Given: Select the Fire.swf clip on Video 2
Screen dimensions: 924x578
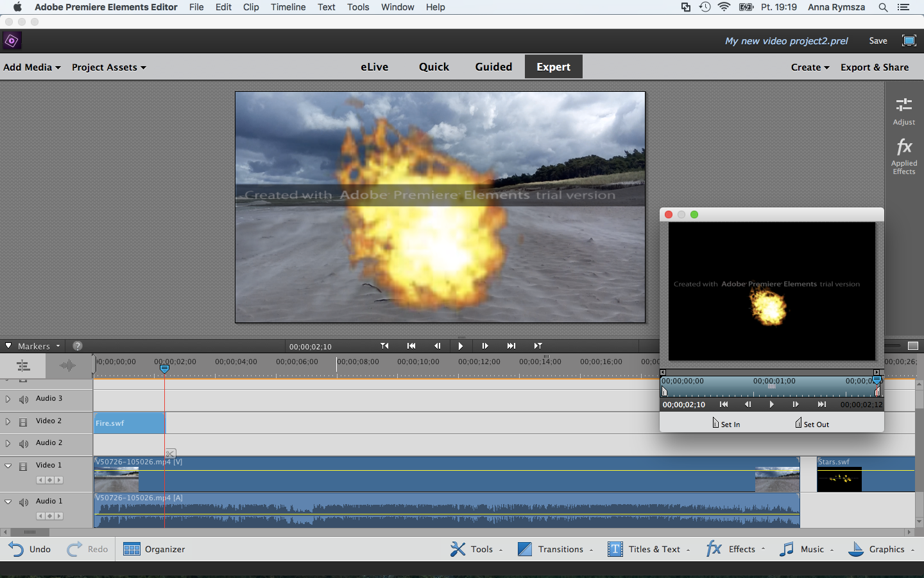Looking at the screenshot, I should click(129, 423).
